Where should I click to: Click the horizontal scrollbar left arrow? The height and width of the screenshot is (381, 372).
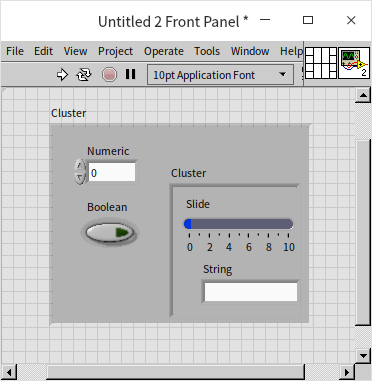(x=8, y=372)
